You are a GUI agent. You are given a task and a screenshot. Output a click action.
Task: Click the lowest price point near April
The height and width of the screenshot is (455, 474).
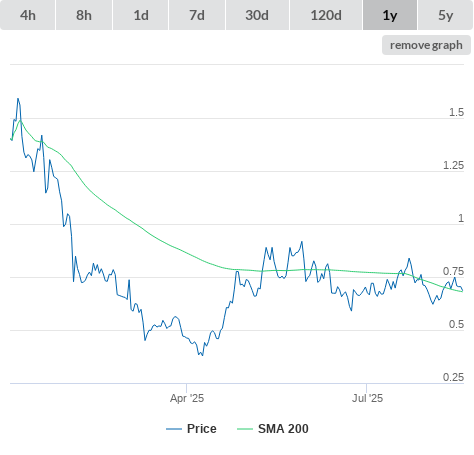pos(203,355)
